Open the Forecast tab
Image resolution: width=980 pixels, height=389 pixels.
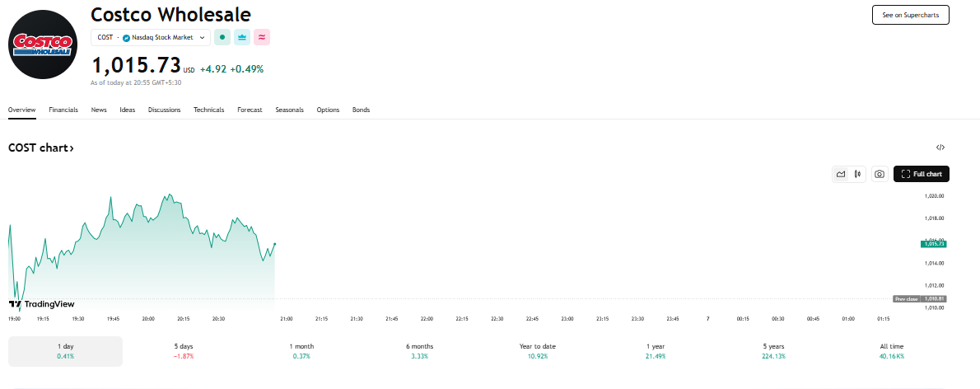click(x=250, y=110)
